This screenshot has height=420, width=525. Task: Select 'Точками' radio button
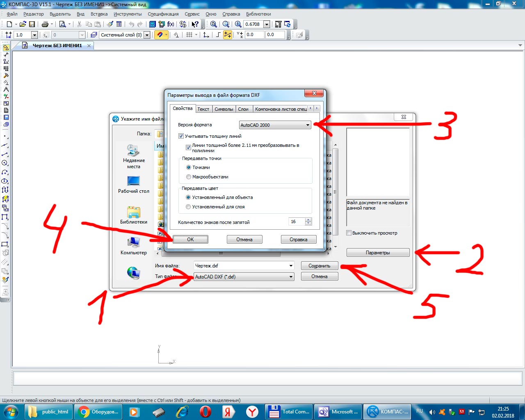(x=189, y=167)
